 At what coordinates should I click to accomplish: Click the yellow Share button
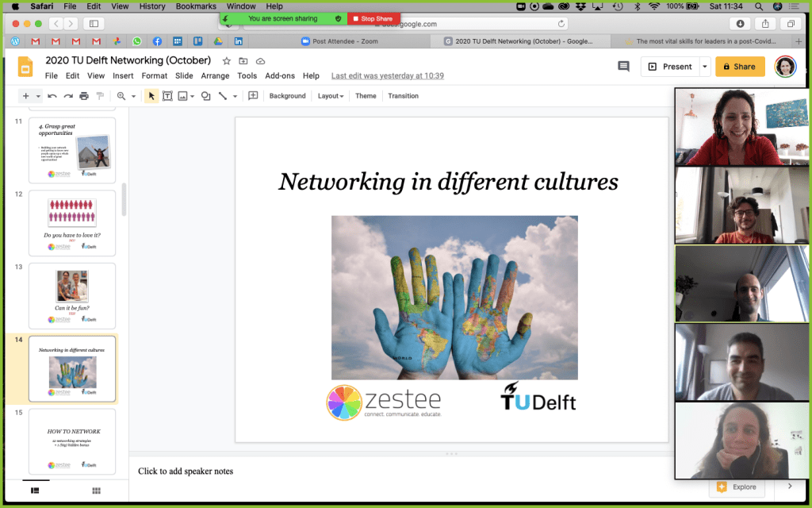[x=740, y=67]
